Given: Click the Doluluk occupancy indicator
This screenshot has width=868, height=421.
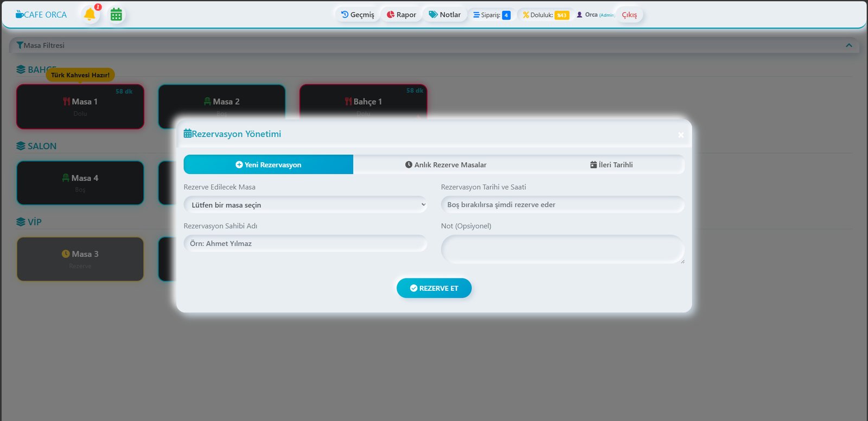Looking at the screenshot, I should [x=545, y=15].
